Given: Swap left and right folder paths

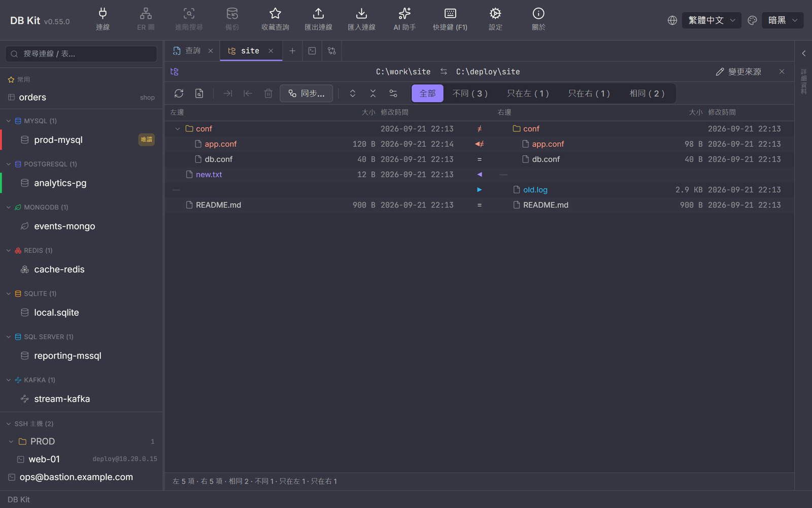Looking at the screenshot, I should 444,72.
